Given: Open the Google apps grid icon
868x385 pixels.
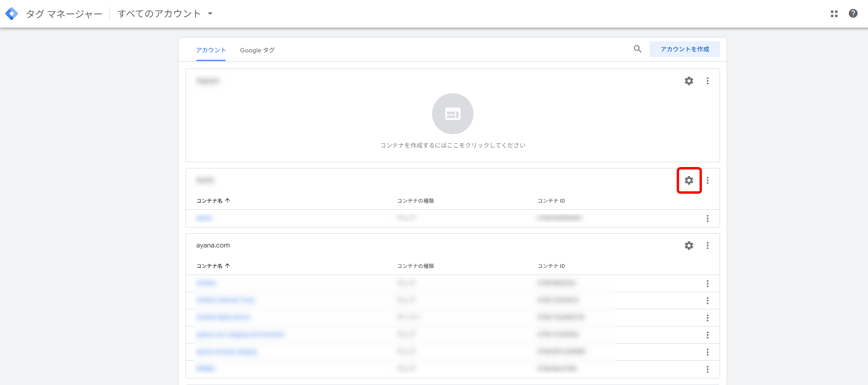Looking at the screenshot, I should [834, 14].
